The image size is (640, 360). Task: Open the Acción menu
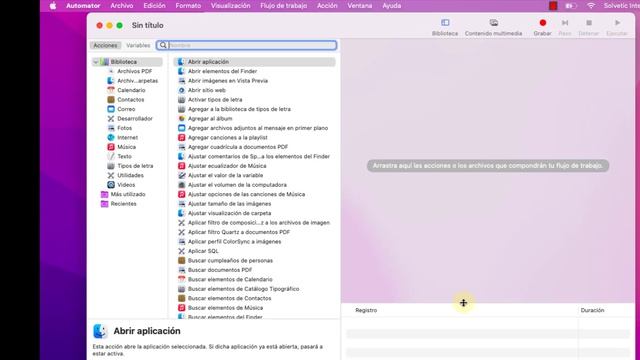tap(327, 6)
